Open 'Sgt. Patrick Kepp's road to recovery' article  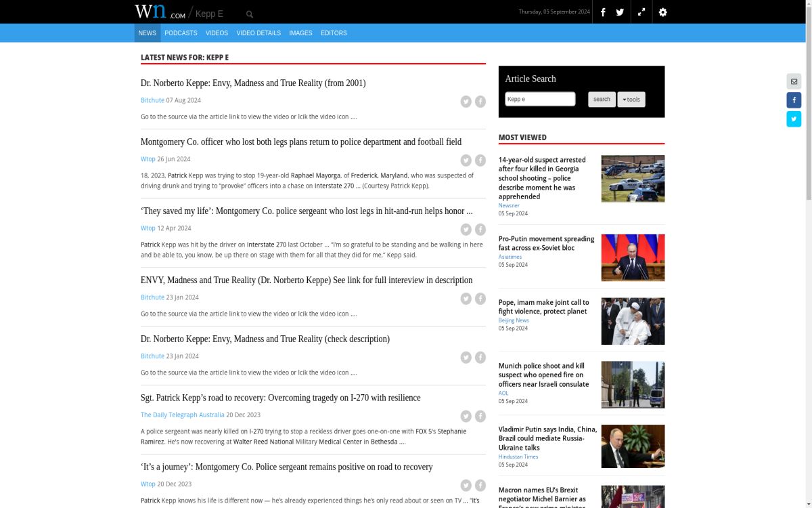point(280,398)
